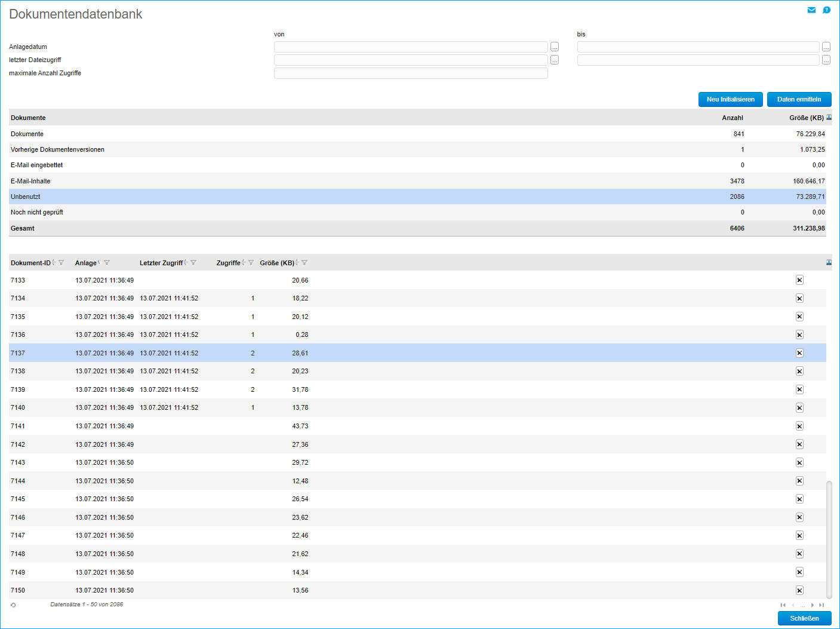Open filter for Letzter Zugriff column

coord(193,263)
